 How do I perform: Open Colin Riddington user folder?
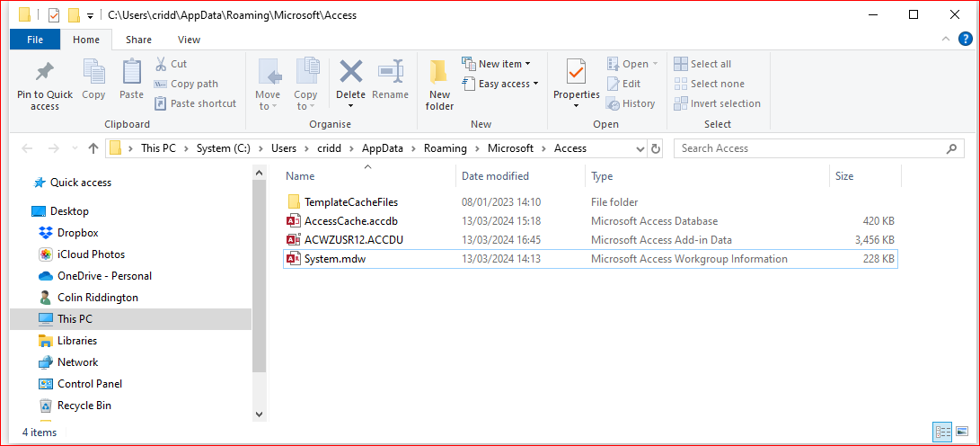[x=88, y=298]
